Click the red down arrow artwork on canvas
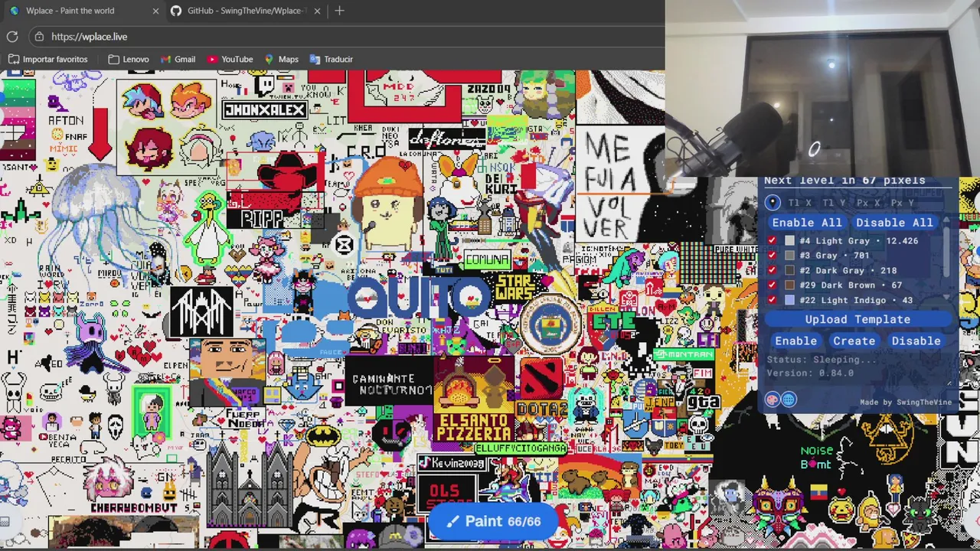 [101, 134]
